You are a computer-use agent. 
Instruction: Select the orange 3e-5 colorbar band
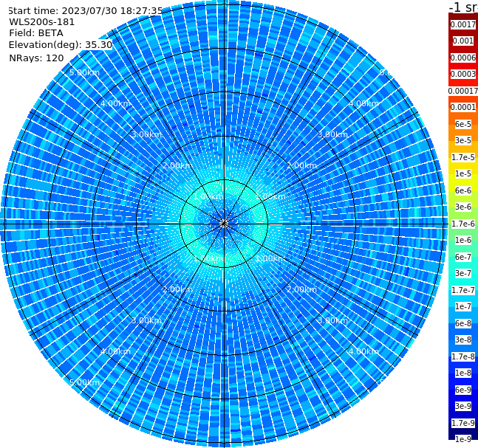click(x=463, y=140)
